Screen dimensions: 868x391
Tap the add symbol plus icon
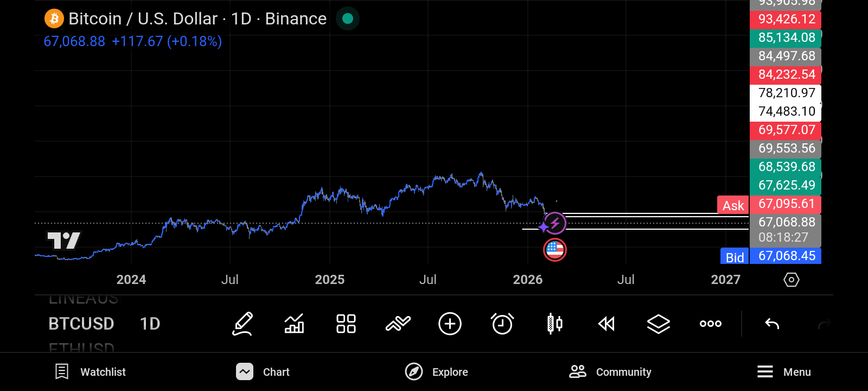[x=450, y=324]
